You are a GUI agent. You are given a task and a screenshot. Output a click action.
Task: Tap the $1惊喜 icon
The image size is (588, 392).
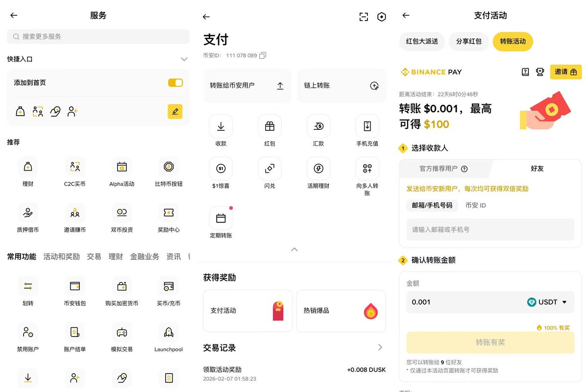pyautogui.click(x=221, y=169)
